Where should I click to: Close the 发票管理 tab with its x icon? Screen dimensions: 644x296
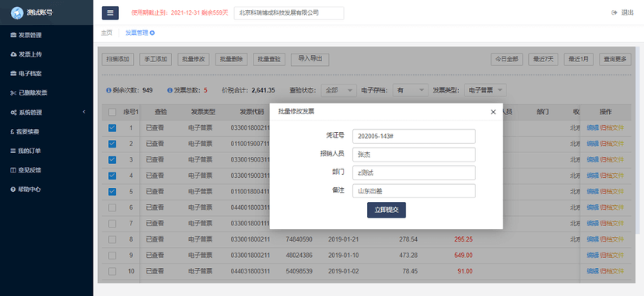152,33
